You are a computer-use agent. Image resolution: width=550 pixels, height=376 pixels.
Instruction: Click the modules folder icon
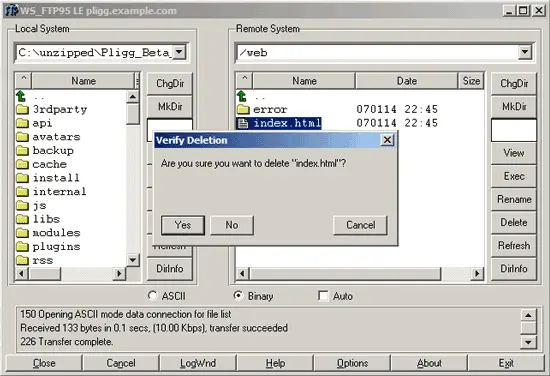coord(22,233)
